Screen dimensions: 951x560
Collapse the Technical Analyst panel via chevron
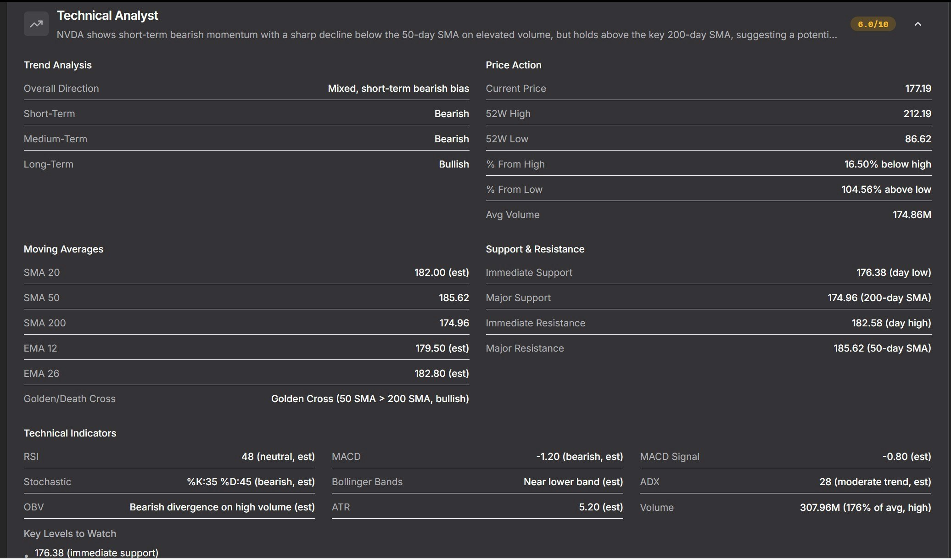pyautogui.click(x=917, y=24)
